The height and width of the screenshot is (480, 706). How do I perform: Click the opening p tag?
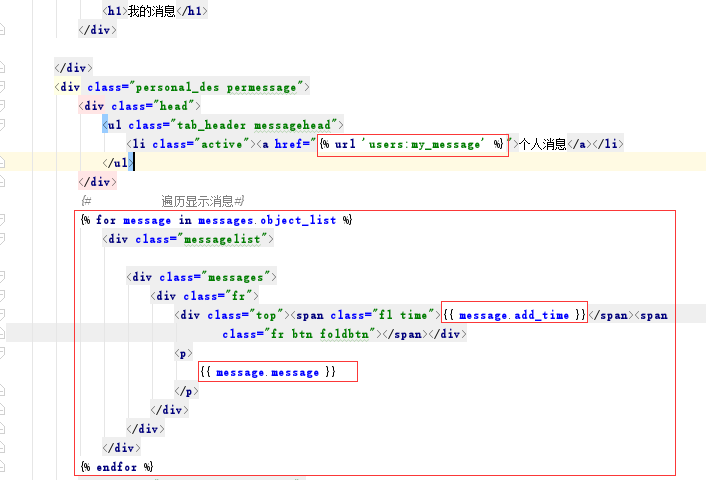(x=184, y=353)
